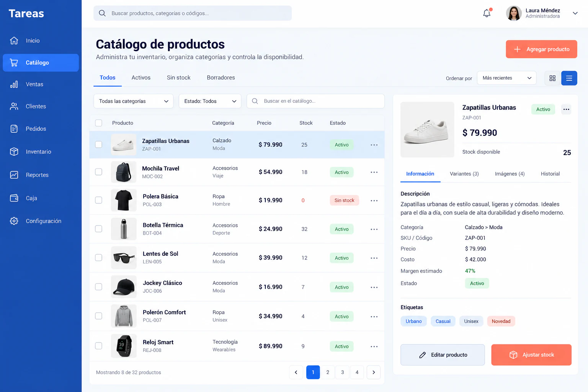Open Imágenes (4) tab
The height and width of the screenshot is (392, 588).
(x=510, y=174)
